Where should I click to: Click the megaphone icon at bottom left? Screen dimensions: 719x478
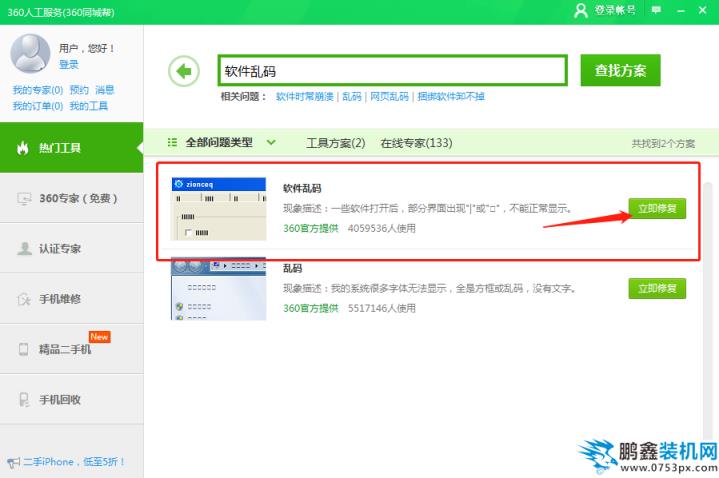13,462
